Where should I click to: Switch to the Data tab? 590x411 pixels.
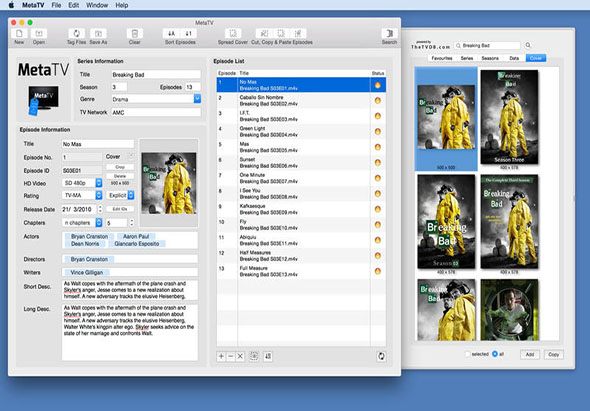pyautogui.click(x=514, y=58)
